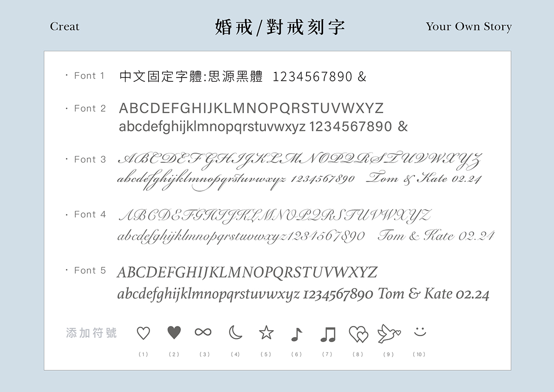Screen dimensions: 554x392
Task: Select the overlapping double hearts symbol (8)
Action: coord(358,334)
